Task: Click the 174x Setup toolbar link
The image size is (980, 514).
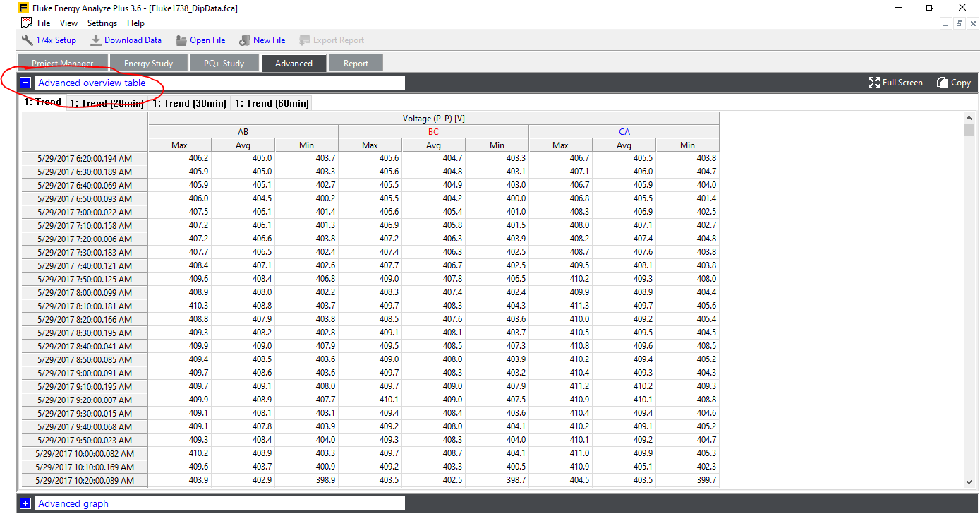Action: point(56,40)
